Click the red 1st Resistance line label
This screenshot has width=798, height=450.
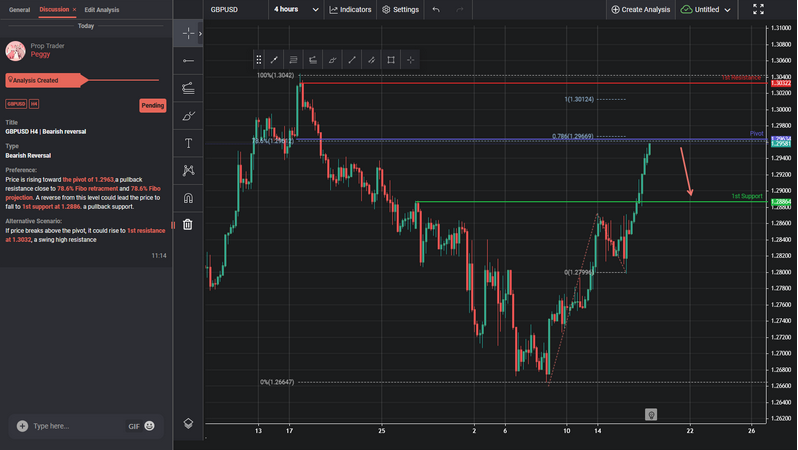(x=741, y=77)
